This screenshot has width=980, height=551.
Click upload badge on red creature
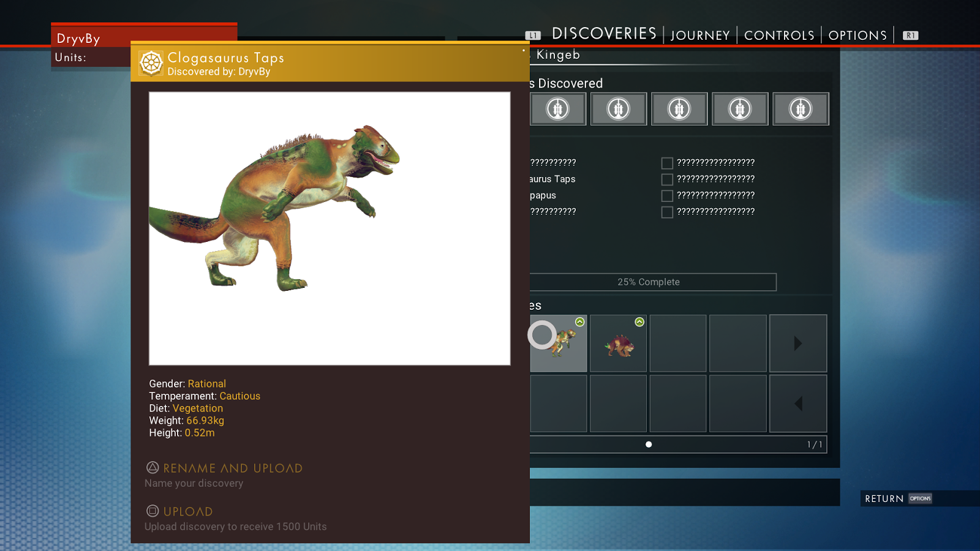(639, 322)
